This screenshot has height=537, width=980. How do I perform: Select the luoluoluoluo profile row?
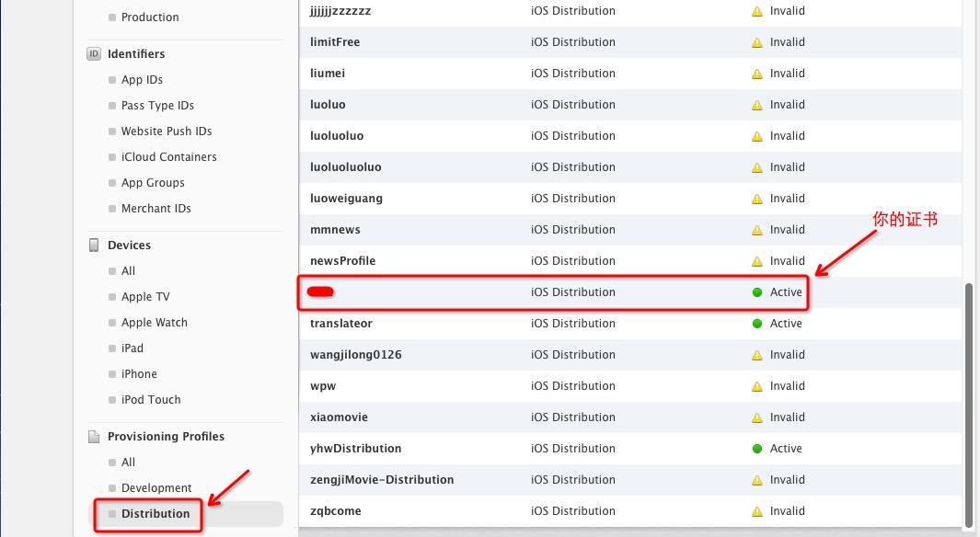630,166
